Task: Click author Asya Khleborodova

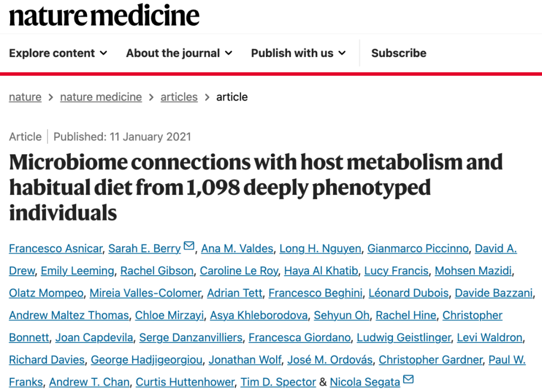Action: tap(259, 315)
